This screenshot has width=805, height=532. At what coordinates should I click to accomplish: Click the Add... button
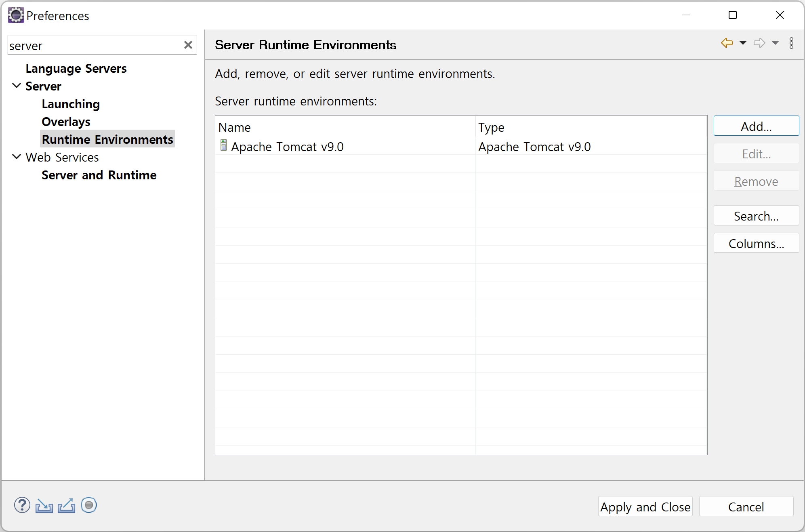(756, 126)
